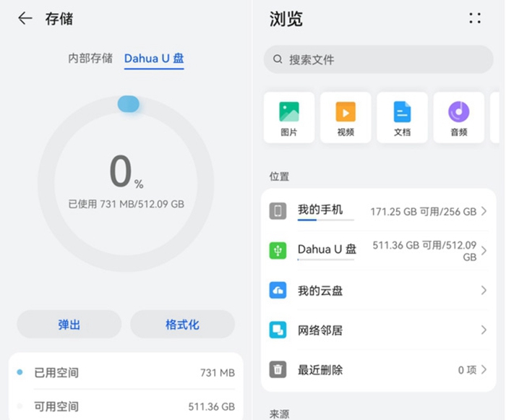Click the 0 项 count text
The image size is (506, 420).
click(x=467, y=370)
